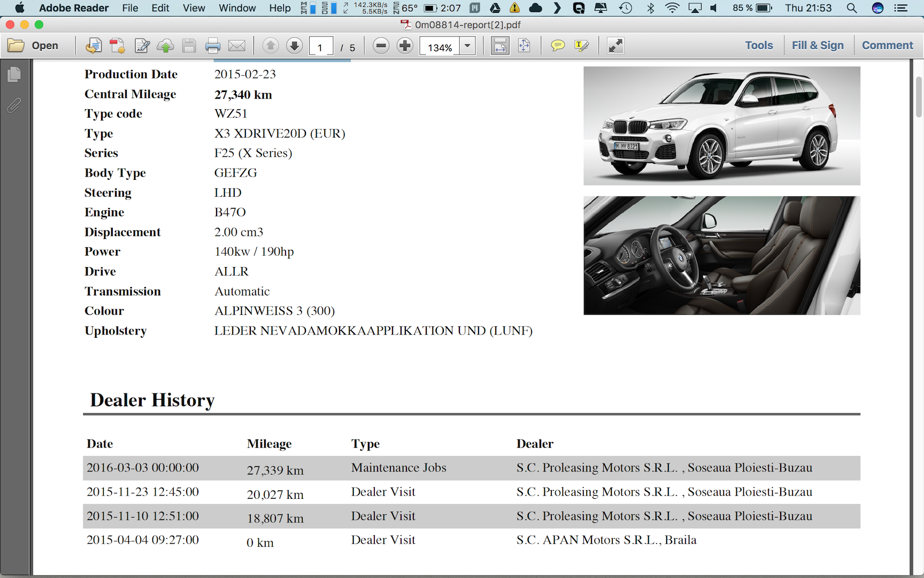The width and height of the screenshot is (924, 578).
Task: Click the '27,340 km' mileage value
Action: [243, 95]
